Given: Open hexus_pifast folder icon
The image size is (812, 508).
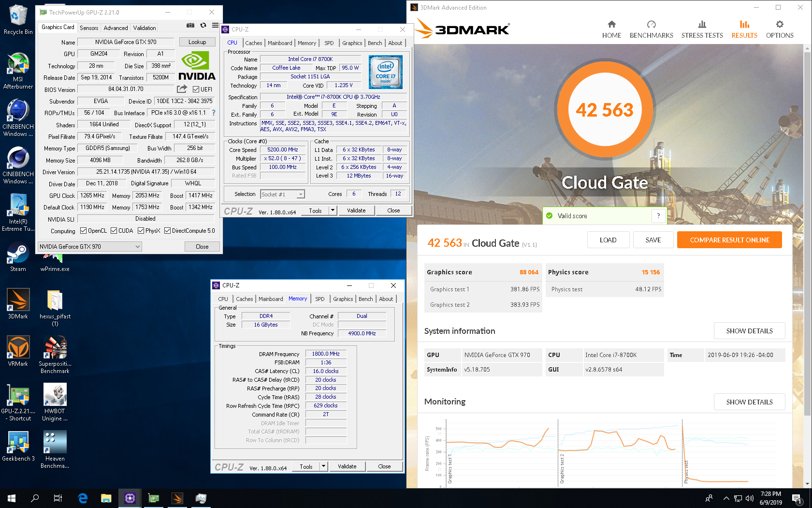Looking at the screenshot, I should coord(55,307).
